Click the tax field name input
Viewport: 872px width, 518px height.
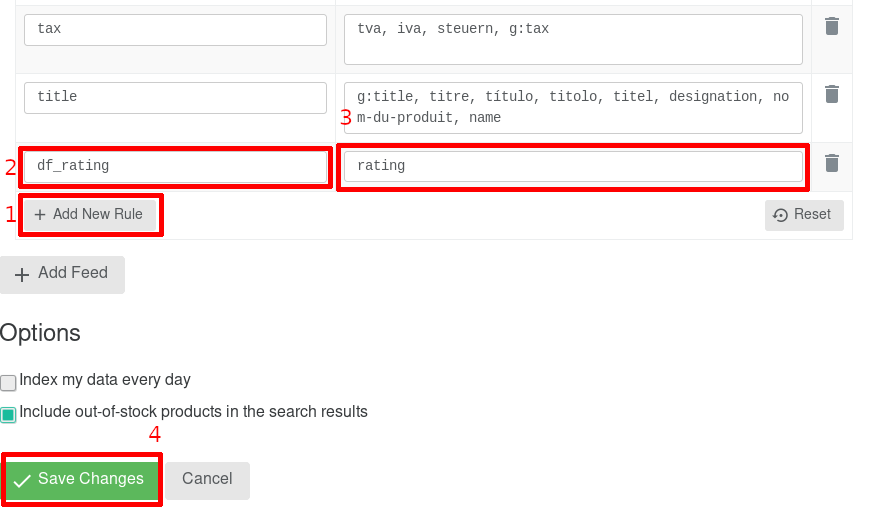click(x=175, y=30)
